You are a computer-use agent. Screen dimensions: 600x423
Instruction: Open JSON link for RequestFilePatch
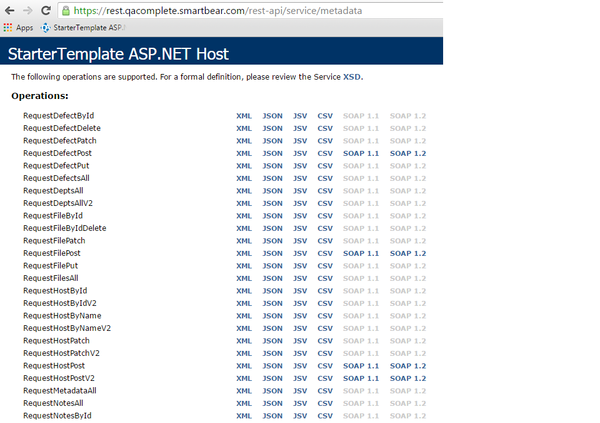click(x=272, y=241)
